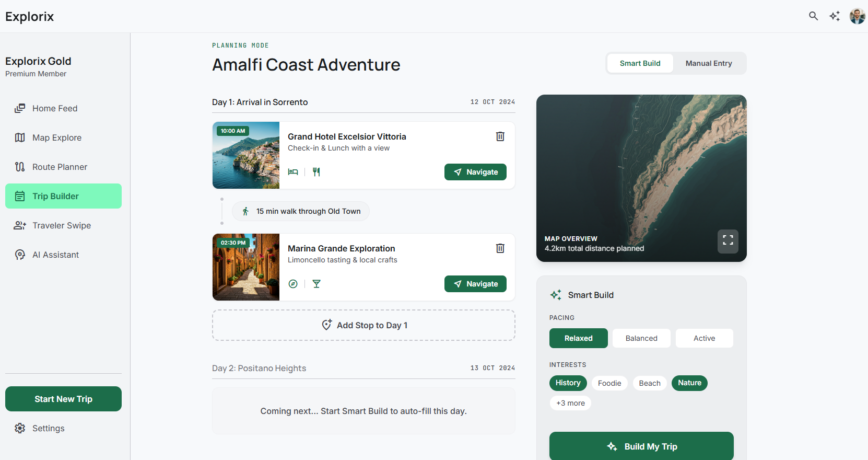
Task: Click the 13 OCT 2024 date
Action: (x=492, y=368)
